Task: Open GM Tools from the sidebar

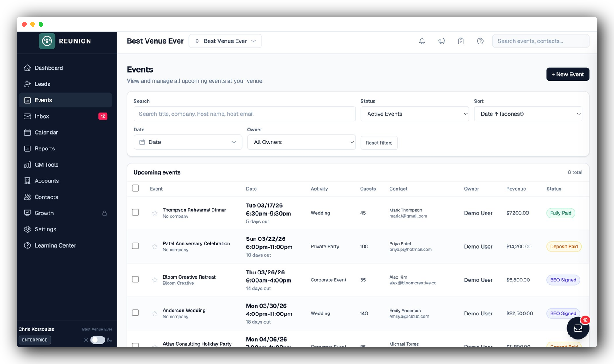Action: click(x=46, y=165)
